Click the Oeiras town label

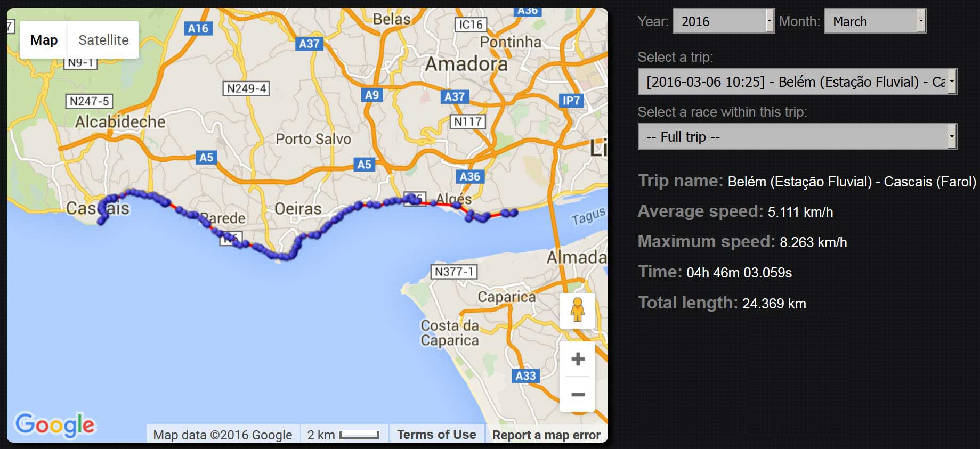[x=298, y=208]
